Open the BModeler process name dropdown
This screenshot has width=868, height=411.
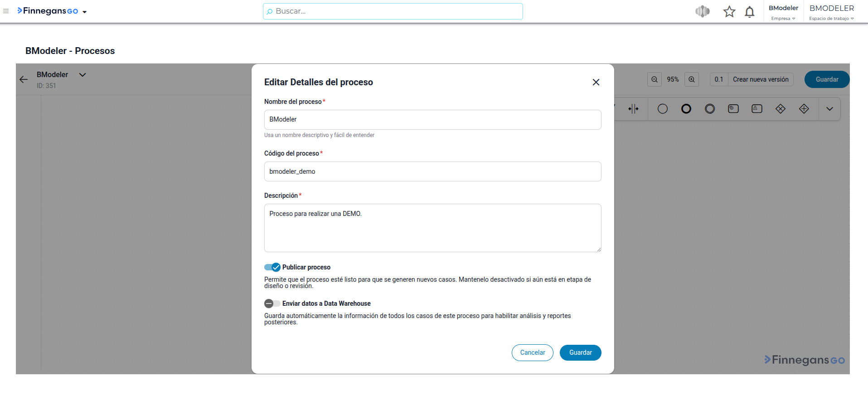82,75
